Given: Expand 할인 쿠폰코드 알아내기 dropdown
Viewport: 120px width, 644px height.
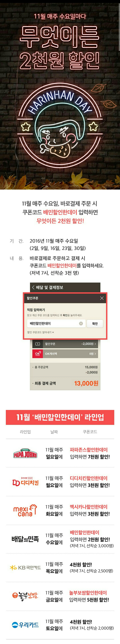Looking at the screenshot, I should [40, 332].
